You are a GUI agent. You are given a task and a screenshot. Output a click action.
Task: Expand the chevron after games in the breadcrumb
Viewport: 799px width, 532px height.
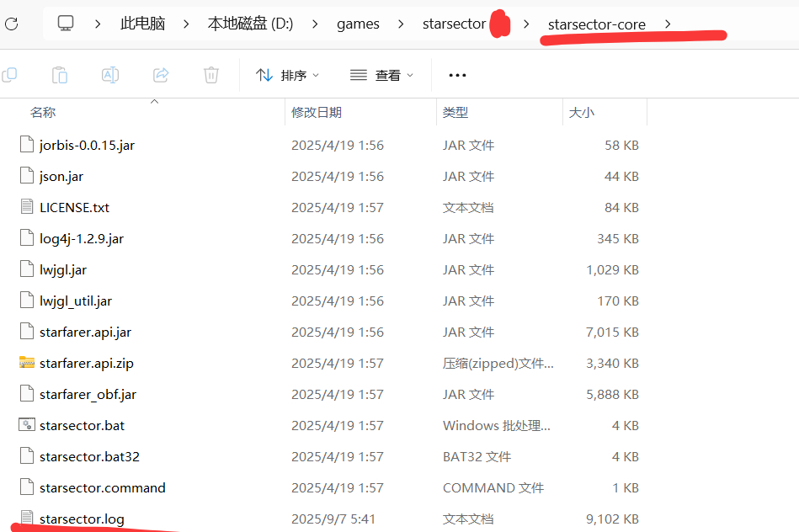402,24
